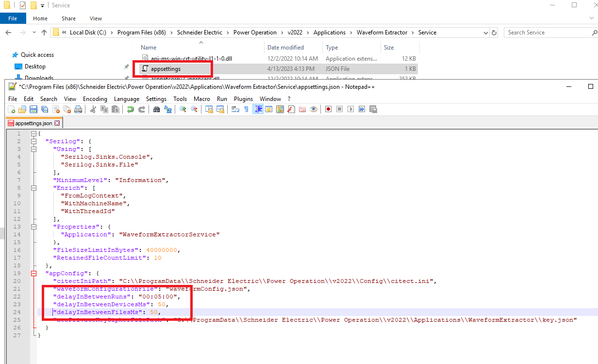598x364 pixels.
Task: Collapse the root brace fold on line 1
Action: click(33, 133)
